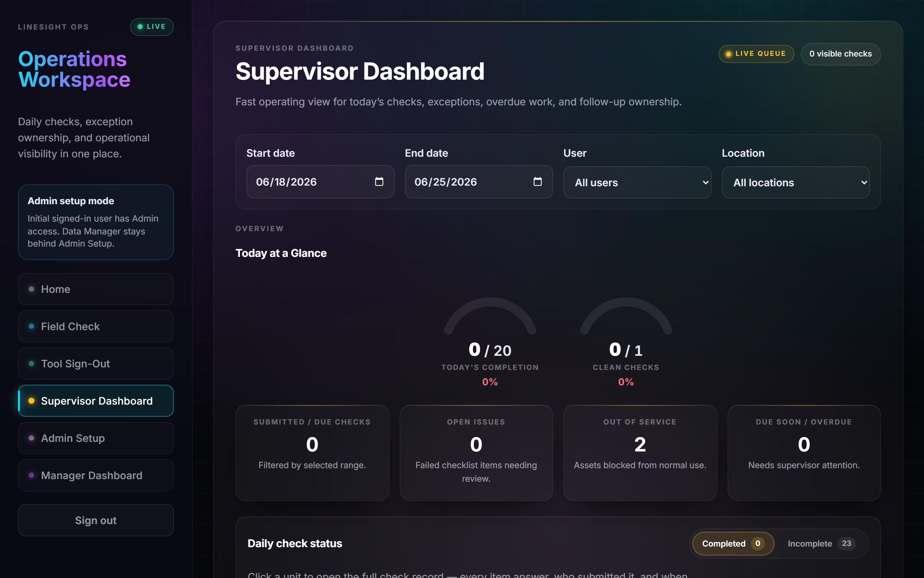This screenshot has height=578, width=924.
Task: Open Tool Sign-Out in sidebar
Action: [x=96, y=363]
